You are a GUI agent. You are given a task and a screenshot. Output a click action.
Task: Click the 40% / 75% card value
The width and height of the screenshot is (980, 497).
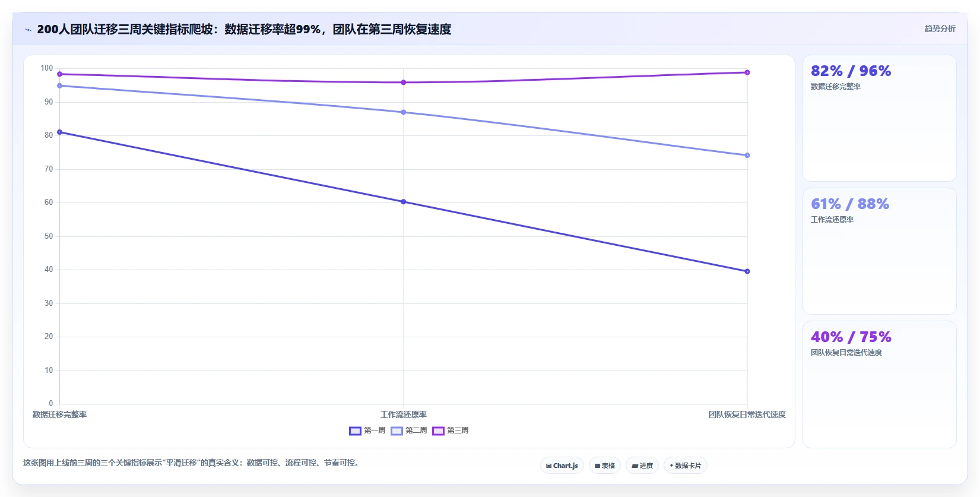point(851,337)
